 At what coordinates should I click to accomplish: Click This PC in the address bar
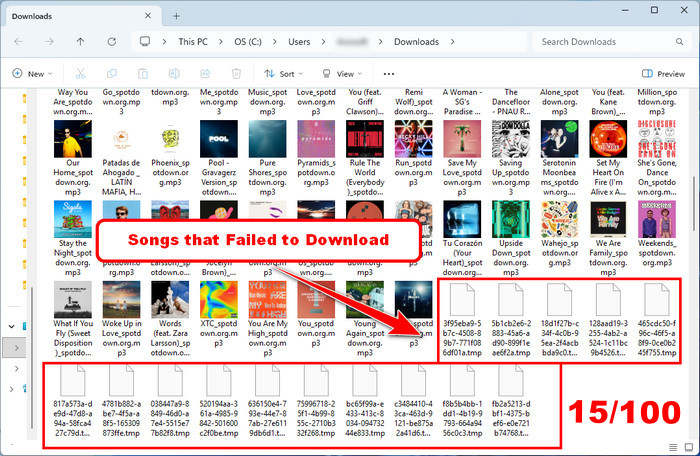193,42
